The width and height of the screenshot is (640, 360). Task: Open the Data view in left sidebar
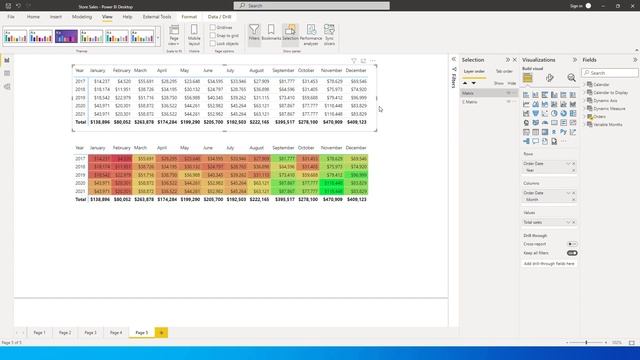[x=7, y=73]
